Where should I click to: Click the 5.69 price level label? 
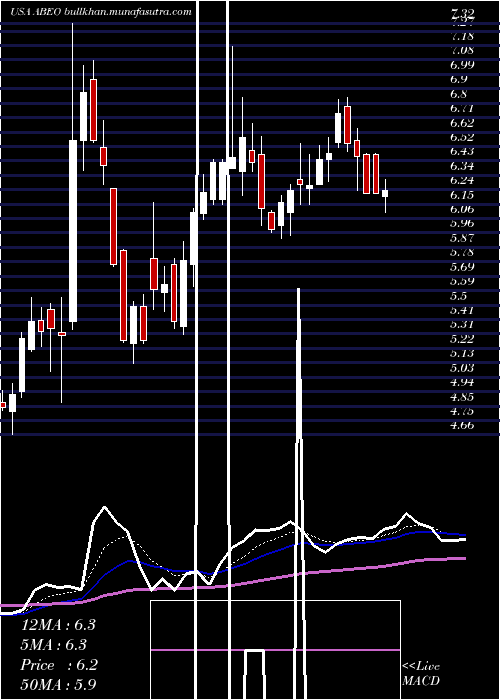tap(462, 267)
